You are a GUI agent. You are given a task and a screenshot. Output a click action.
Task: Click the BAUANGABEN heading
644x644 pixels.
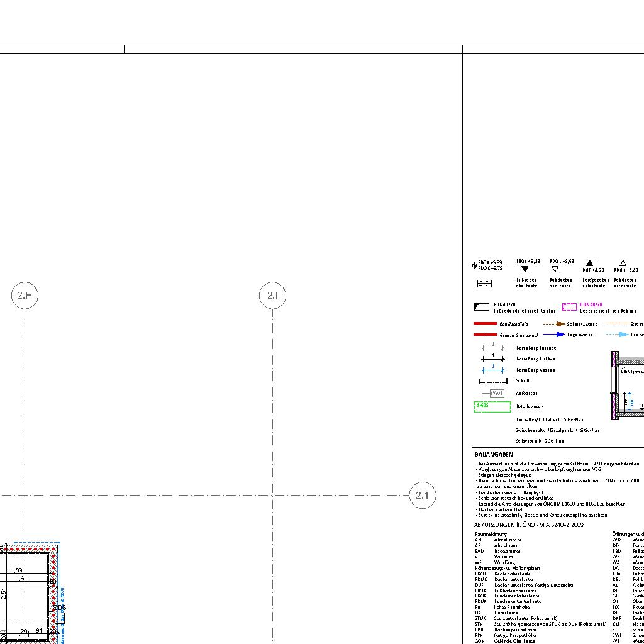(494, 454)
